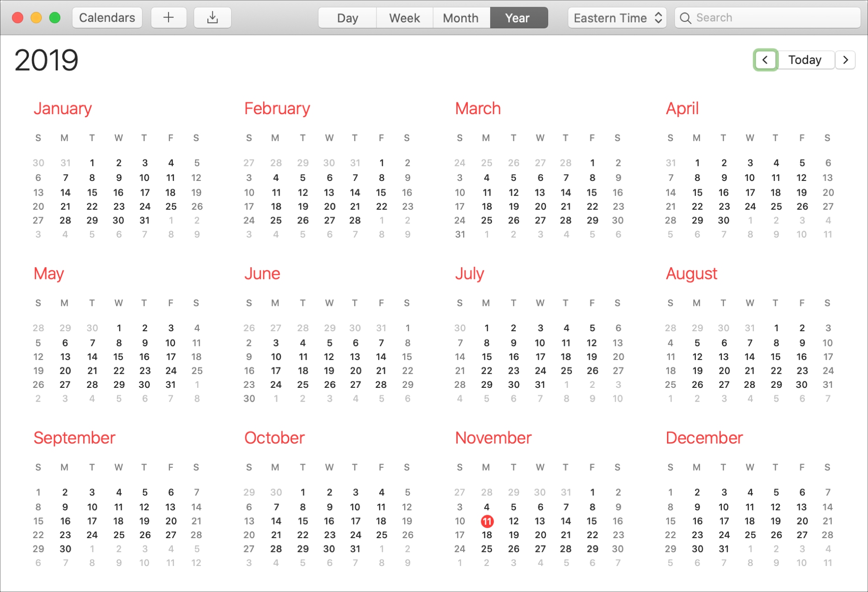Create a new event with the plus icon
Screen dimensions: 868x592
click(x=169, y=17)
